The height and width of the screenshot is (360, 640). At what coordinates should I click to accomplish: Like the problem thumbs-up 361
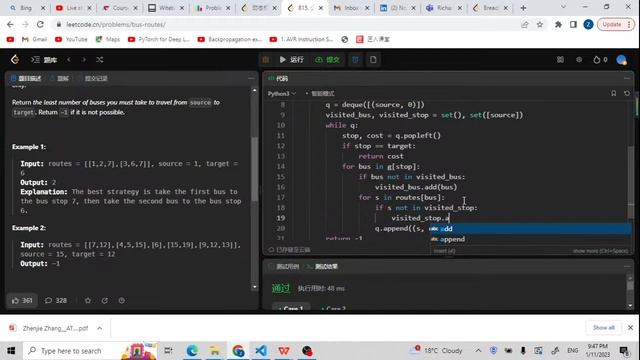[22, 300]
